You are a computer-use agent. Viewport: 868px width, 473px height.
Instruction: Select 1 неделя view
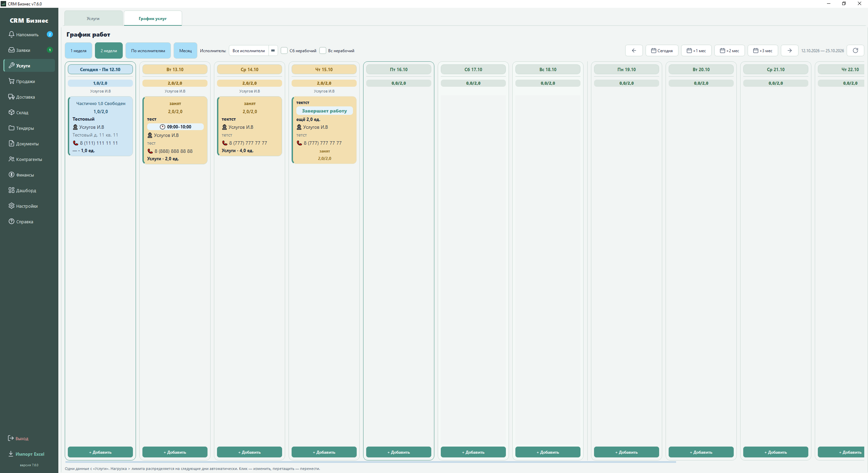78,50
